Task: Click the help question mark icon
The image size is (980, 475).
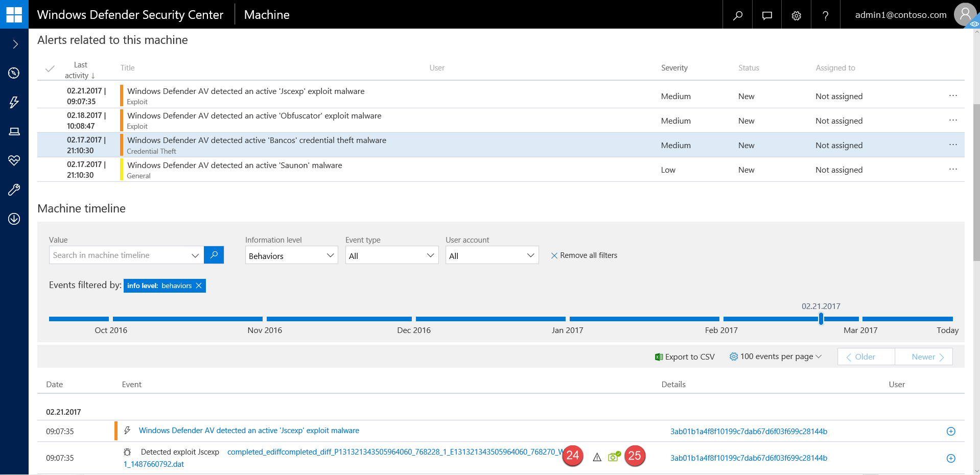Action: pyautogui.click(x=825, y=15)
